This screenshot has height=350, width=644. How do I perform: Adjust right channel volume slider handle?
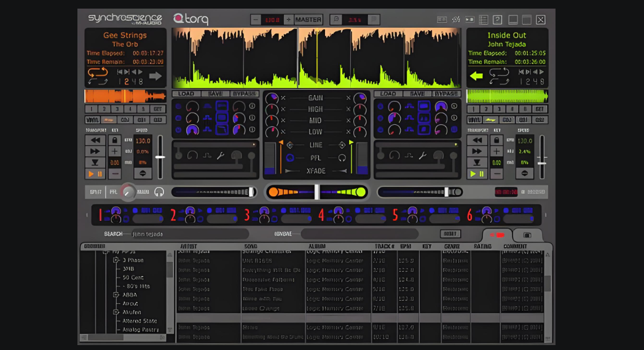pyautogui.click(x=447, y=192)
